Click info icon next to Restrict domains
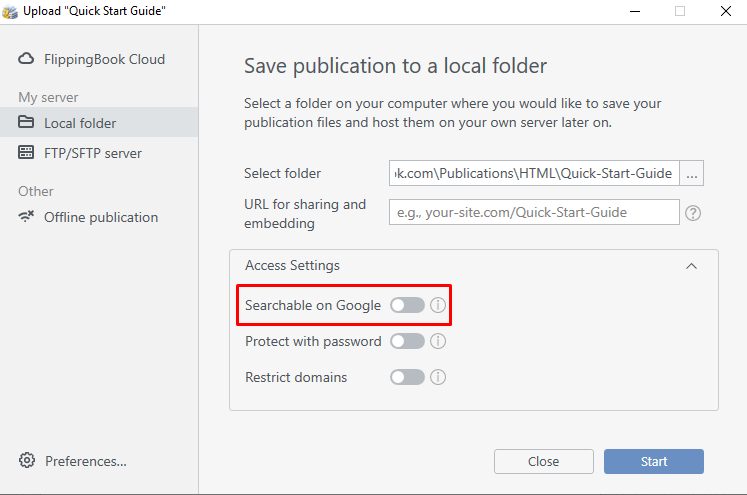Image resolution: width=747 pixels, height=495 pixels. click(x=438, y=377)
